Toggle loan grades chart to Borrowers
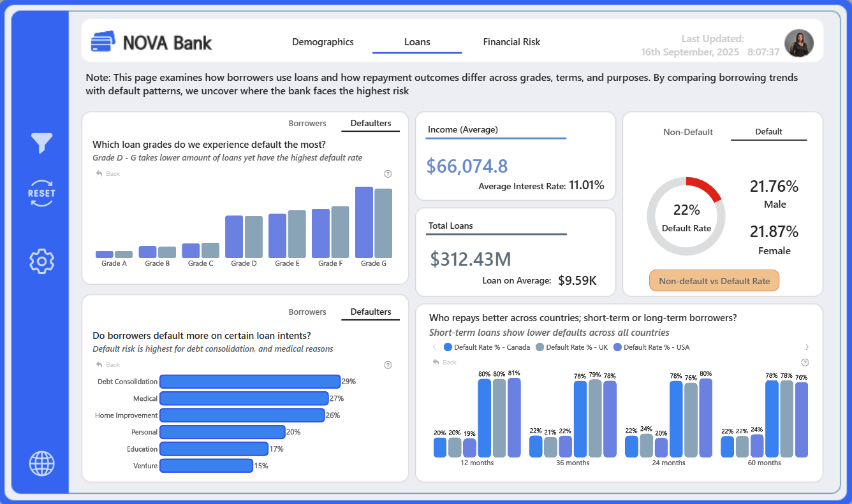The height and width of the screenshot is (504, 852). (307, 124)
